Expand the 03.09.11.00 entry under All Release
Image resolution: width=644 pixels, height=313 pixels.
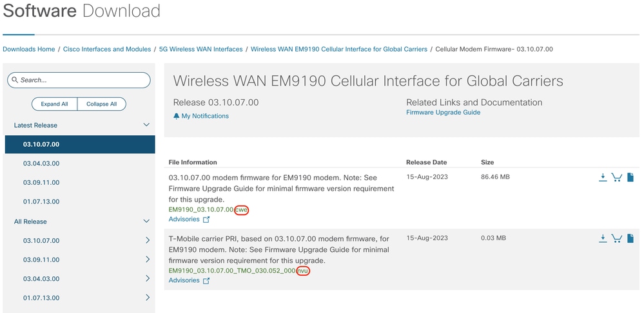[x=148, y=260]
